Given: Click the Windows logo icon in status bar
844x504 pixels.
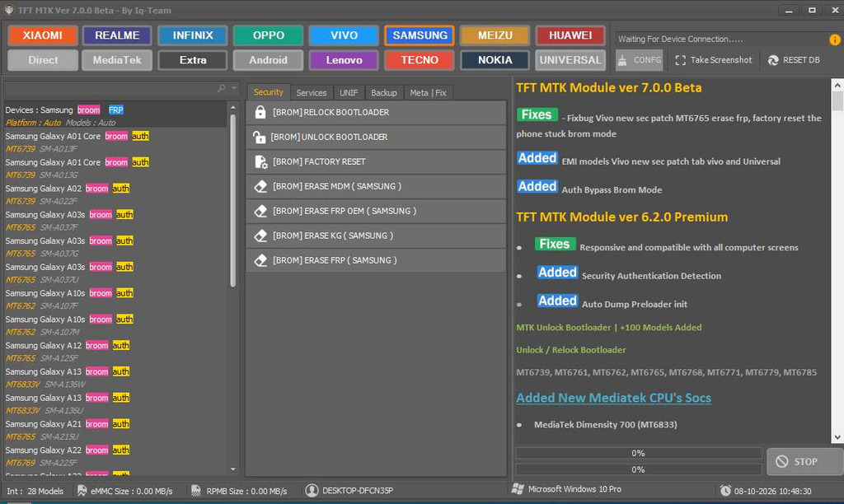Looking at the screenshot, I should pyautogui.click(x=518, y=489).
